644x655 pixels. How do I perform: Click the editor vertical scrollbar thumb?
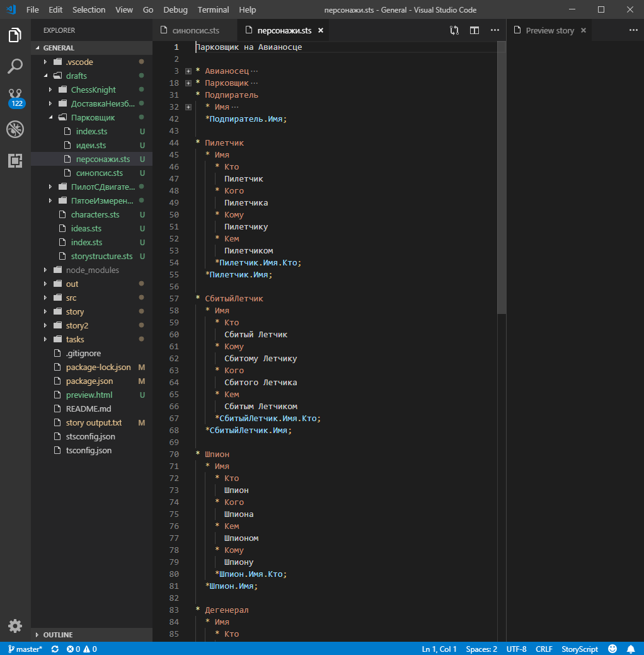coord(502,178)
